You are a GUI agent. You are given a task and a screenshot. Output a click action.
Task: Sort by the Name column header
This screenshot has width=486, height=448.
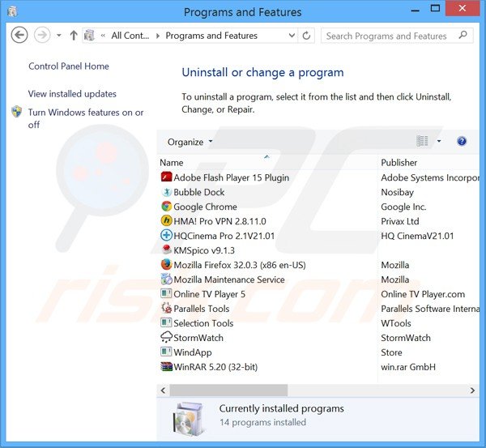[x=172, y=163]
